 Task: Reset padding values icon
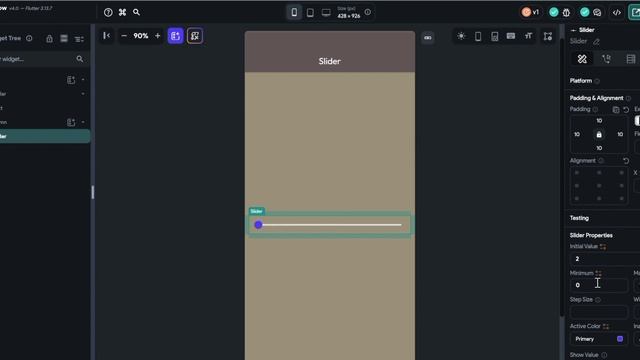[x=626, y=110]
